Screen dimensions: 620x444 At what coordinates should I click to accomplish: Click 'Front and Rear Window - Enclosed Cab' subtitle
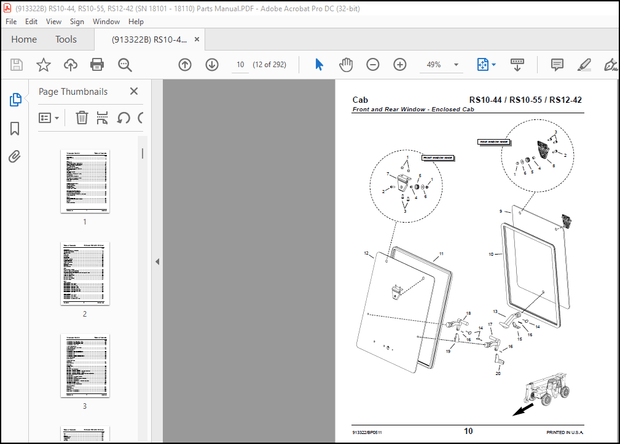413,109
